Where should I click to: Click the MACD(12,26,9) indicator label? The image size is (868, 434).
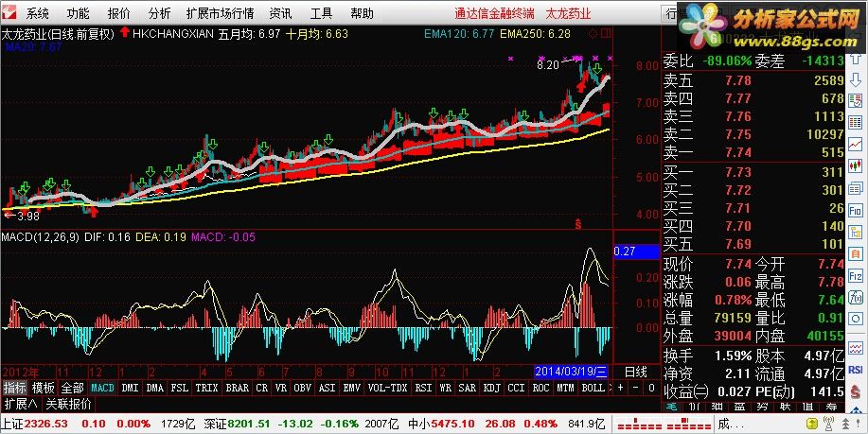pos(41,237)
